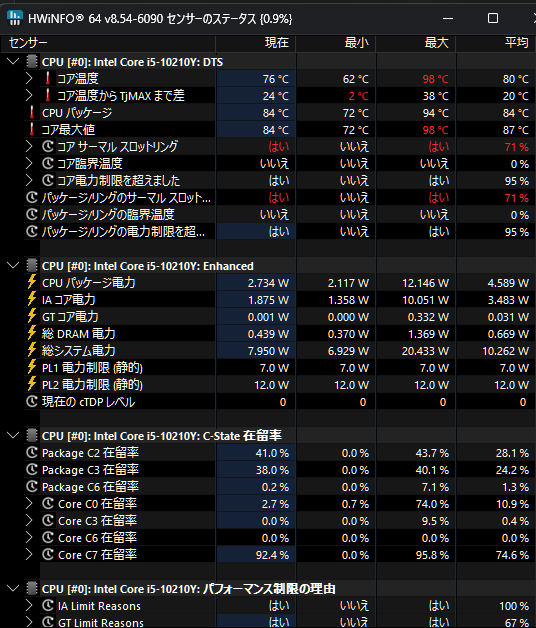Collapse パフォーマンス制限の理由 group

13,588
